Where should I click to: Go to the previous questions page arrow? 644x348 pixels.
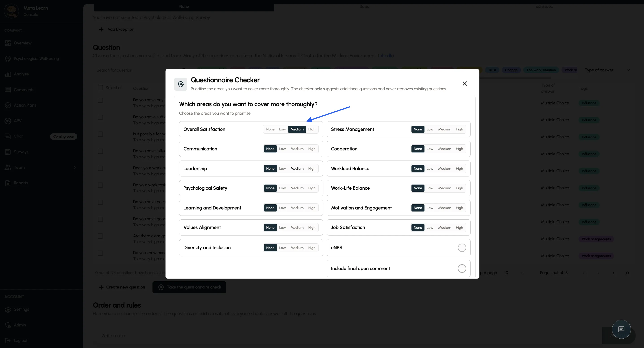coord(598,273)
